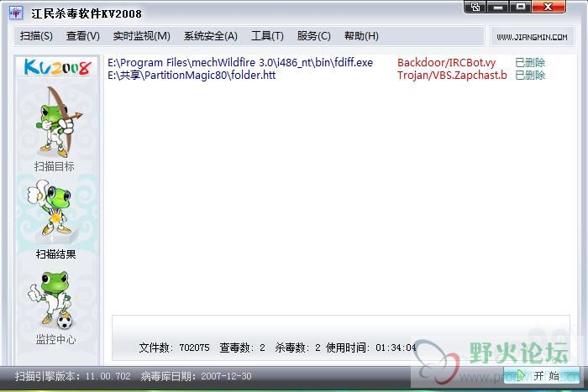The width and height of the screenshot is (588, 392).
Task: Click 已删除 status for Zapchast.b row
Action: [x=530, y=76]
